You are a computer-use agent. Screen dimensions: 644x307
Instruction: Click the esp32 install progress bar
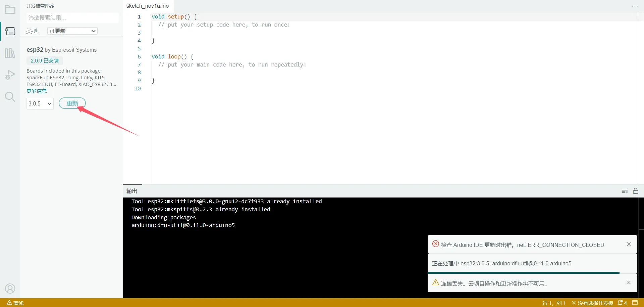coord(525,273)
